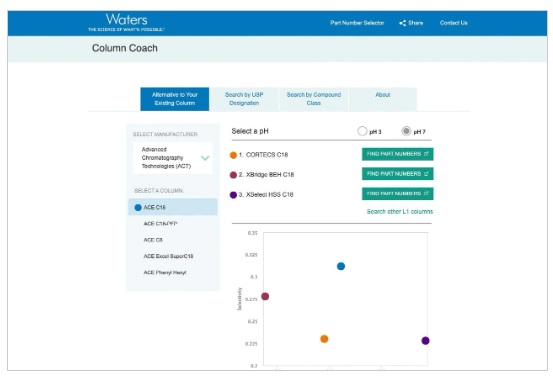Click the XBridge BEH C18 result name
The width and height of the screenshot is (553, 384).
[x=270, y=175]
